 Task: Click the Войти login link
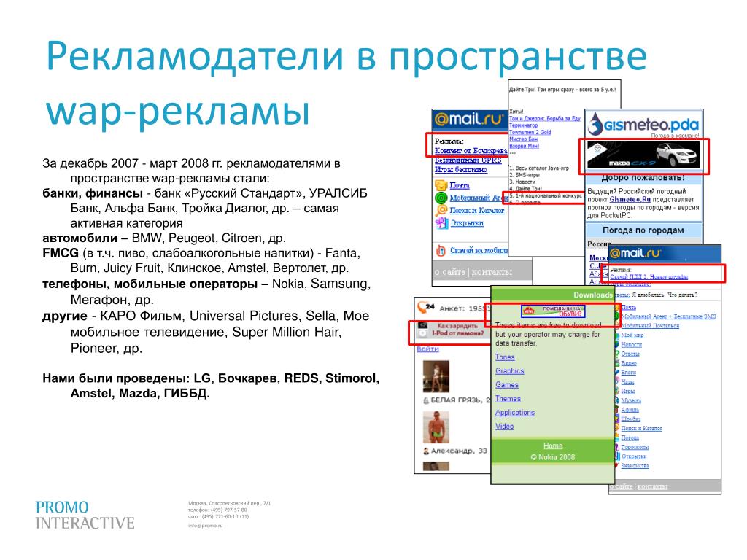point(427,349)
